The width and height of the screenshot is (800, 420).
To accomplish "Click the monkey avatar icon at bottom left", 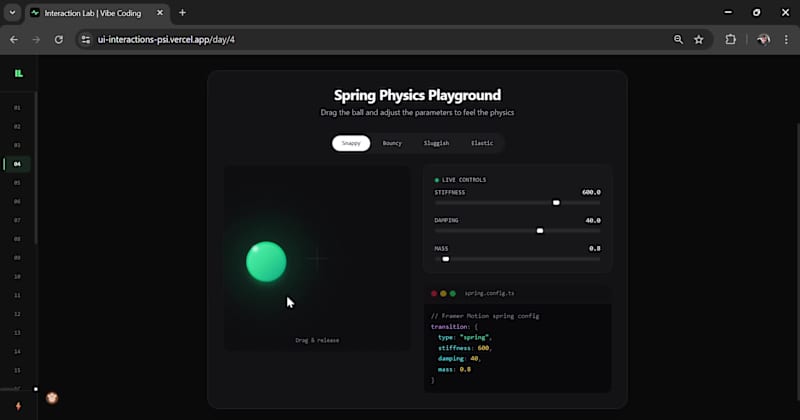I will 52,398.
